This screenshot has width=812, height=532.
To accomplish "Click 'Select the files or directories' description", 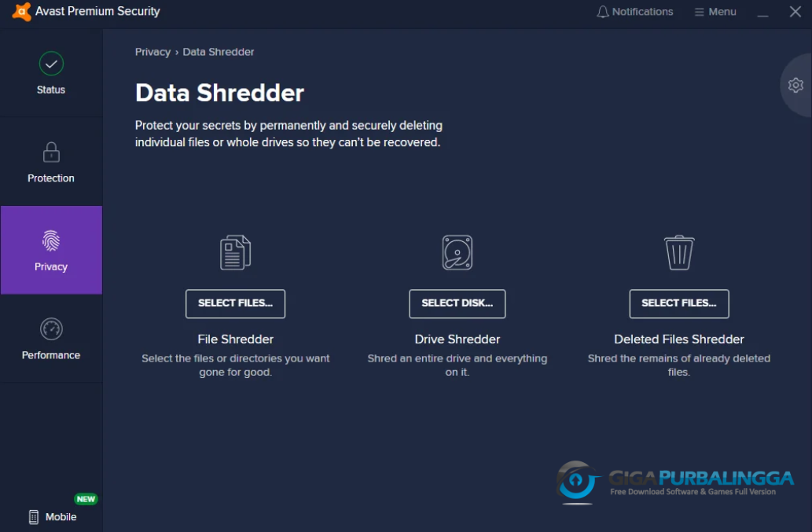I will pos(235,365).
